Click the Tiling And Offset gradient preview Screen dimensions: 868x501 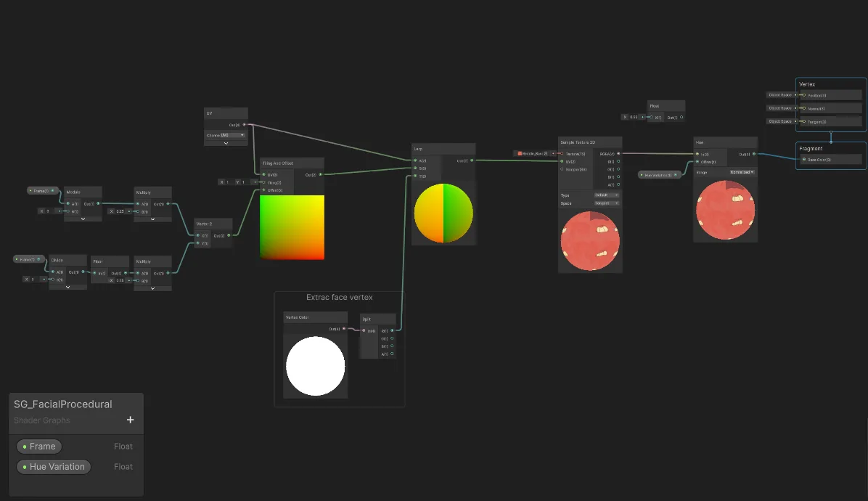click(x=292, y=227)
